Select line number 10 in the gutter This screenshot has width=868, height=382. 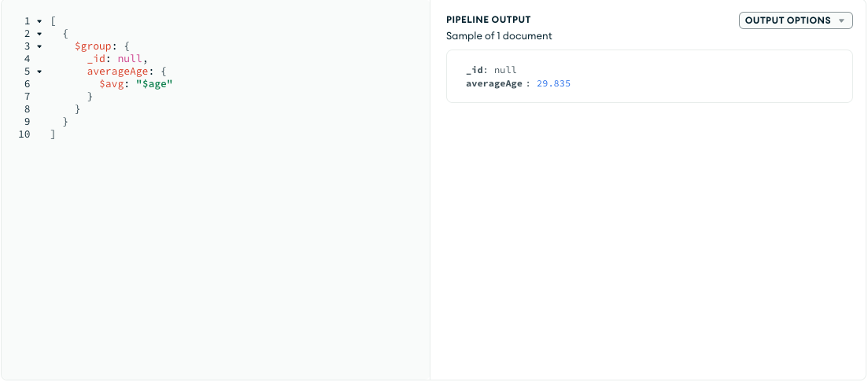(x=24, y=134)
